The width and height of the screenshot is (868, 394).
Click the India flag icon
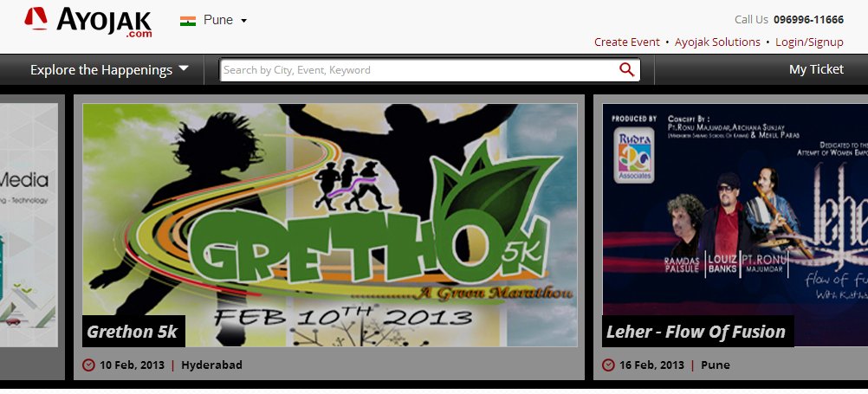point(188,21)
